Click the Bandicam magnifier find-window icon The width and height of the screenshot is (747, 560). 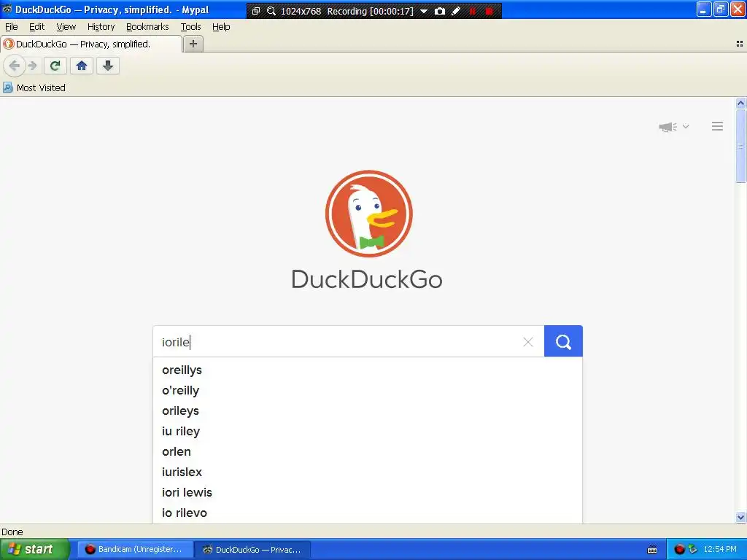click(x=271, y=11)
